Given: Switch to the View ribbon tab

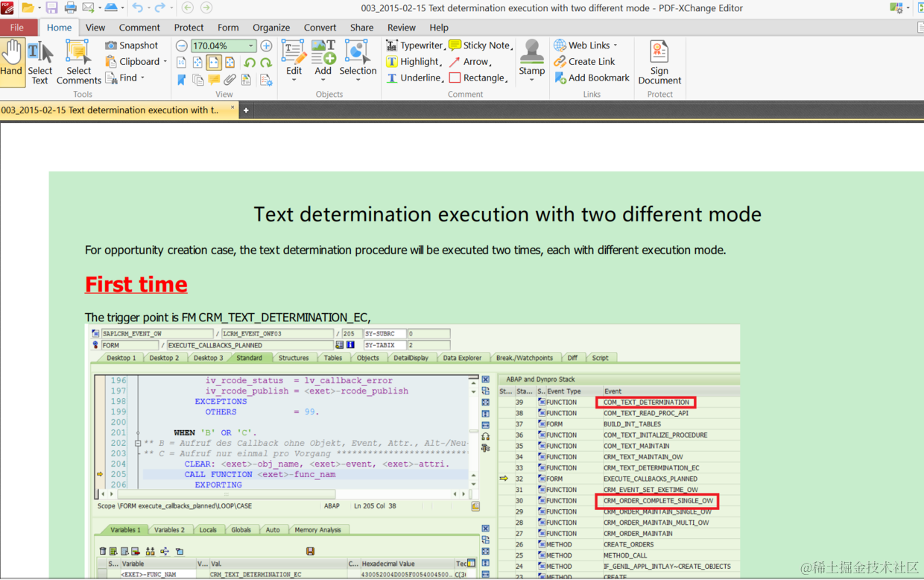Looking at the screenshot, I should [95, 28].
